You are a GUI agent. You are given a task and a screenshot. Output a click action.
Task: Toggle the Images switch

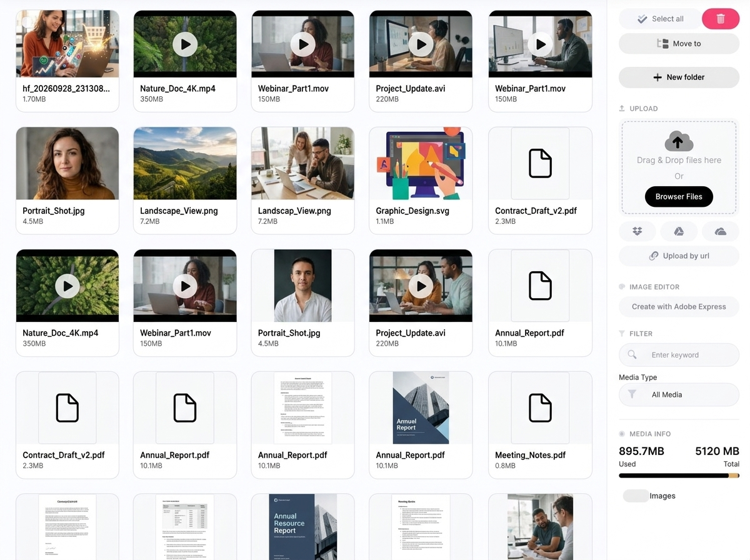click(636, 496)
